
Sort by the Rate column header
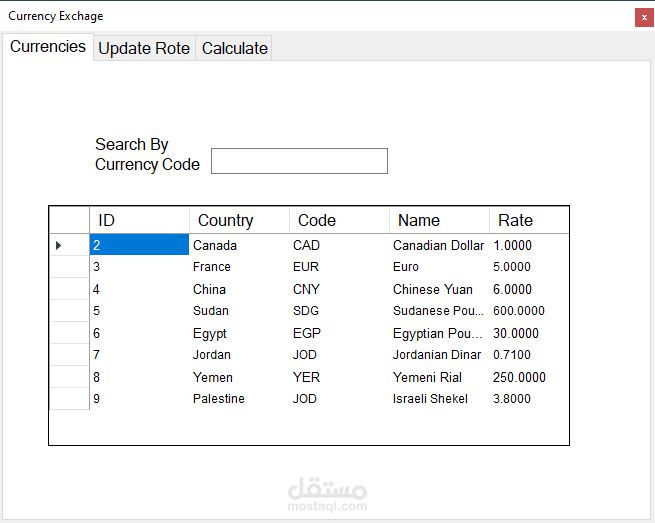(528, 220)
